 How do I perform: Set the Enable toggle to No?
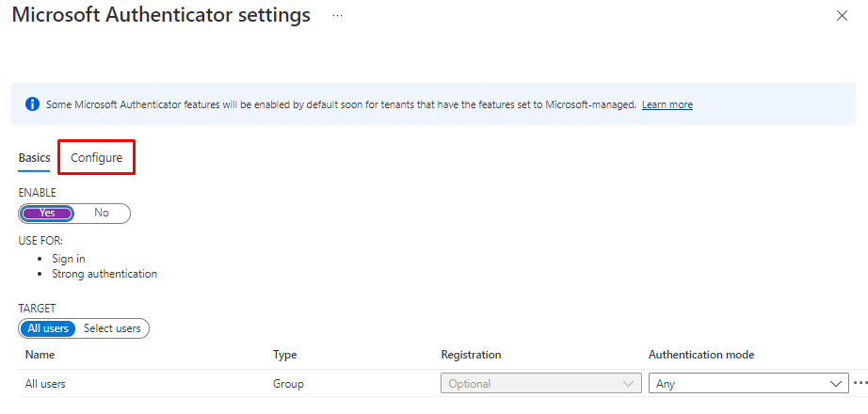coord(102,213)
